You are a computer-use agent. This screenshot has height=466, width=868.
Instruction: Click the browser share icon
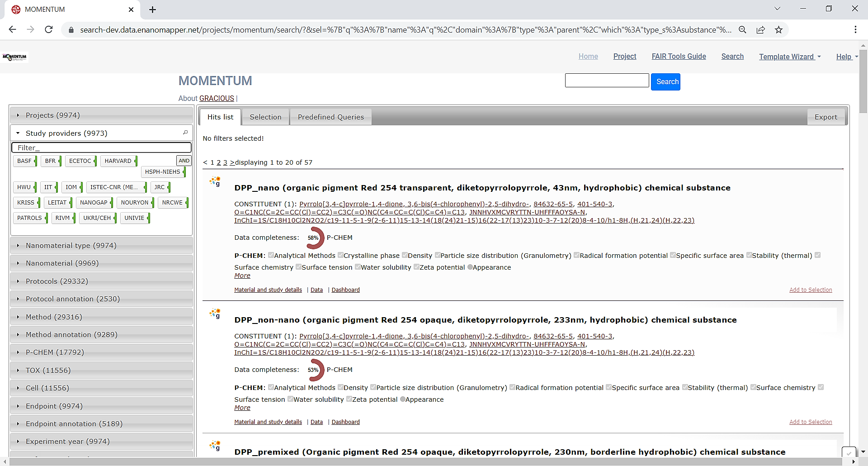760,30
